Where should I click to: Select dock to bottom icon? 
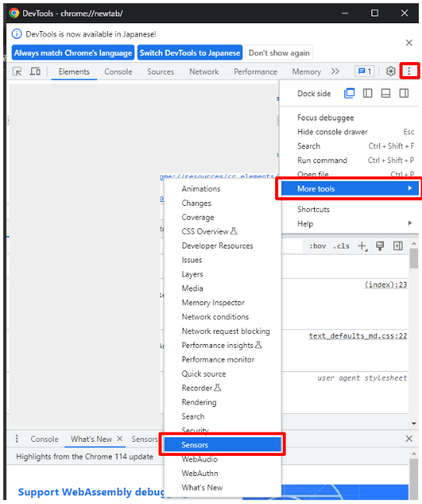click(x=385, y=93)
